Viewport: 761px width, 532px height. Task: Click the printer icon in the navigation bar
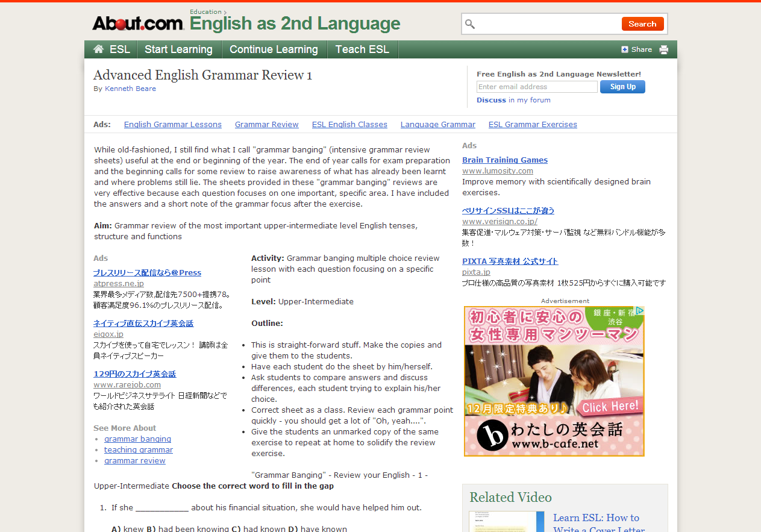tap(663, 49)
